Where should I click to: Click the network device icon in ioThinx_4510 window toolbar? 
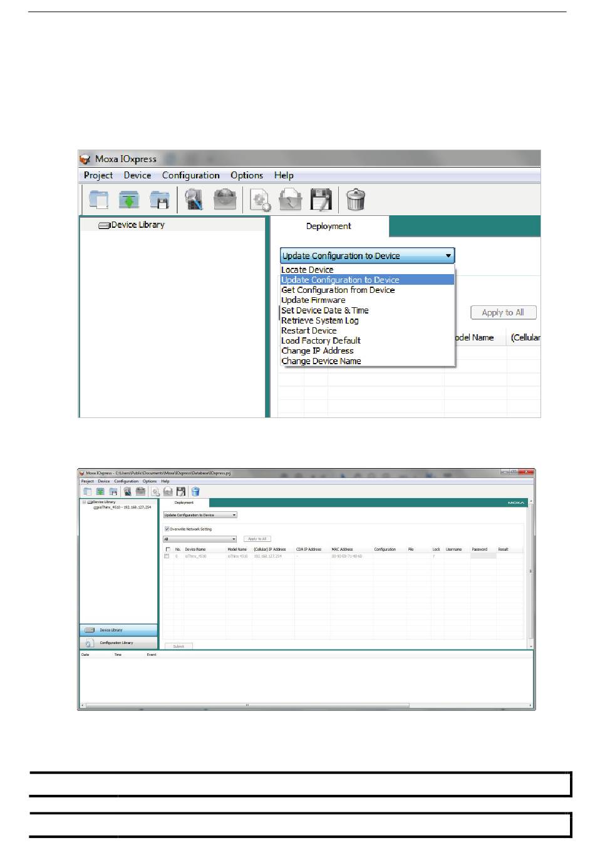click(x=140, y=492)
